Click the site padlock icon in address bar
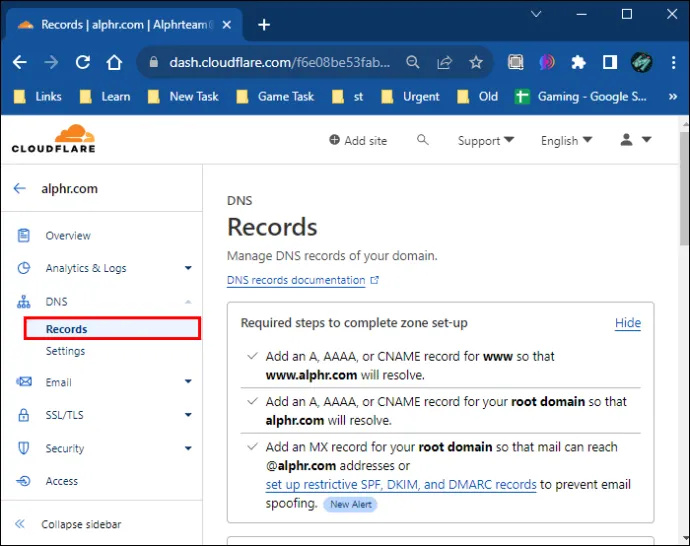This screenshot has height=546, width=690. pos(154,62)
